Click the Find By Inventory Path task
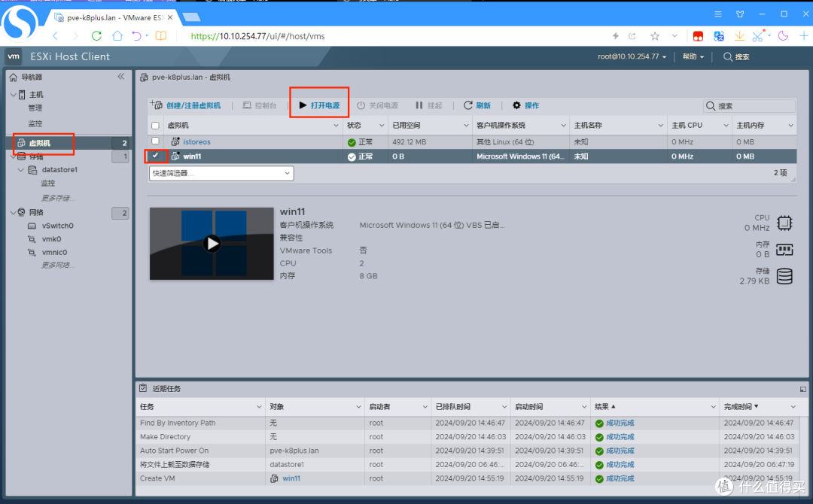Image resolution: width=813 pixels, height=504 pixels. tap(178, 424)
